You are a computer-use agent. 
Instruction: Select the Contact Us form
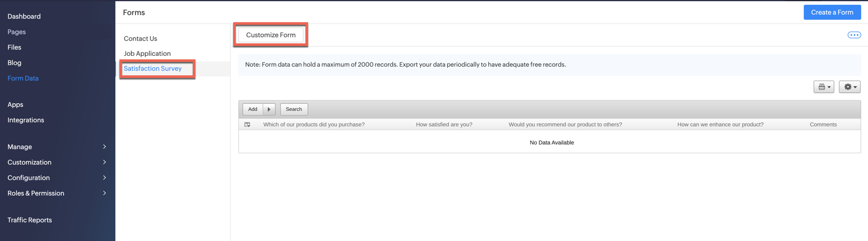(x=140, y=39)
